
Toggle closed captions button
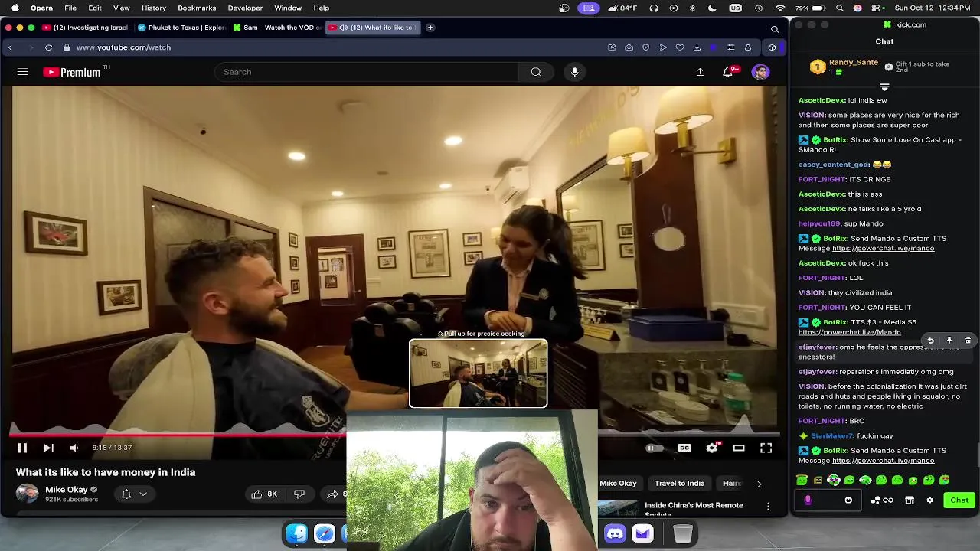tap(684, 448)
